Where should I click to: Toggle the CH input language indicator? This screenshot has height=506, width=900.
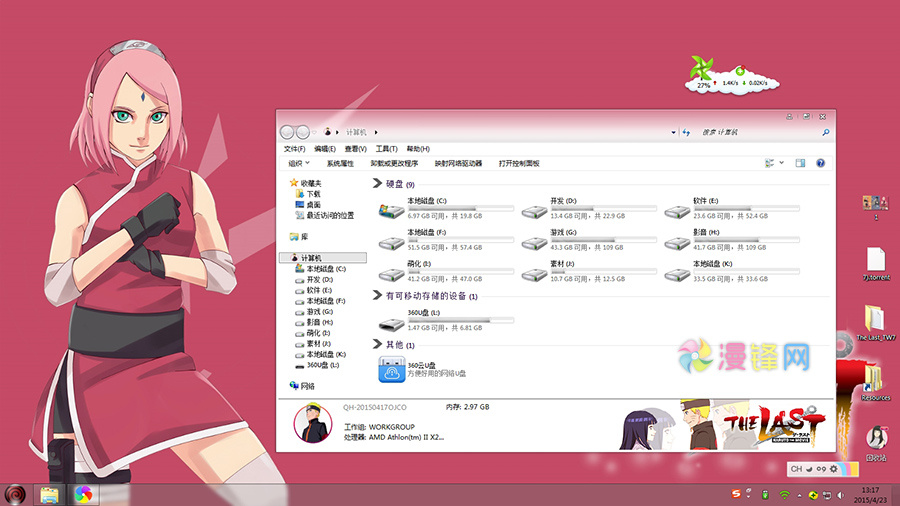coord(796,469)
